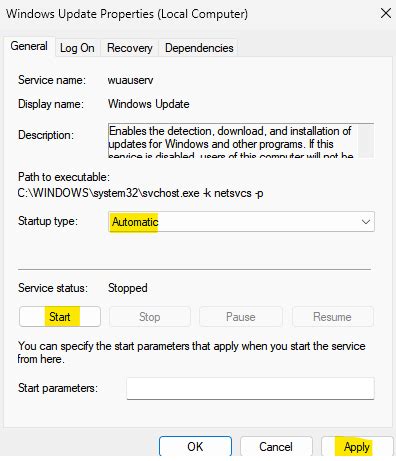Open the Dependencies tab
This screenshot has height=461, width=396.
tap(199, 48)
